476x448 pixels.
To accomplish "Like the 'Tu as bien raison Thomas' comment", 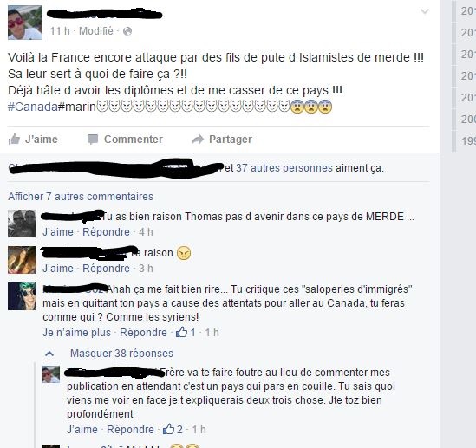I will point(58,232).
